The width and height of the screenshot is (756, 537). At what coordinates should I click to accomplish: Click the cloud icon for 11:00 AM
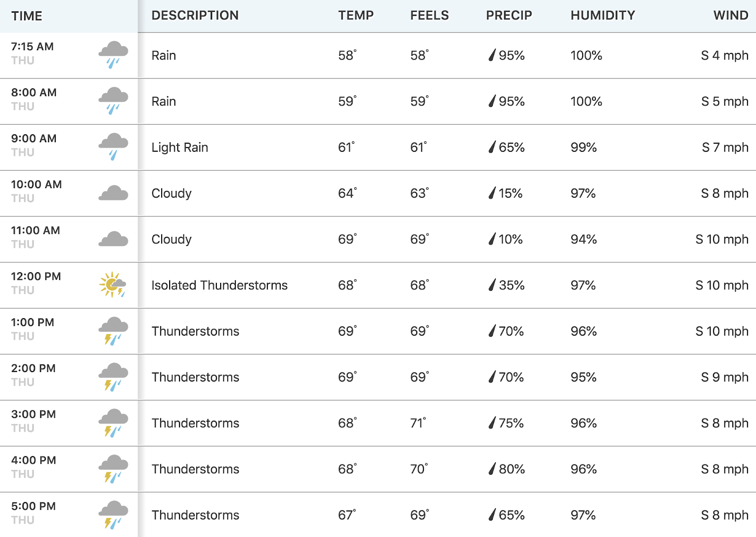tap(113, 239)
